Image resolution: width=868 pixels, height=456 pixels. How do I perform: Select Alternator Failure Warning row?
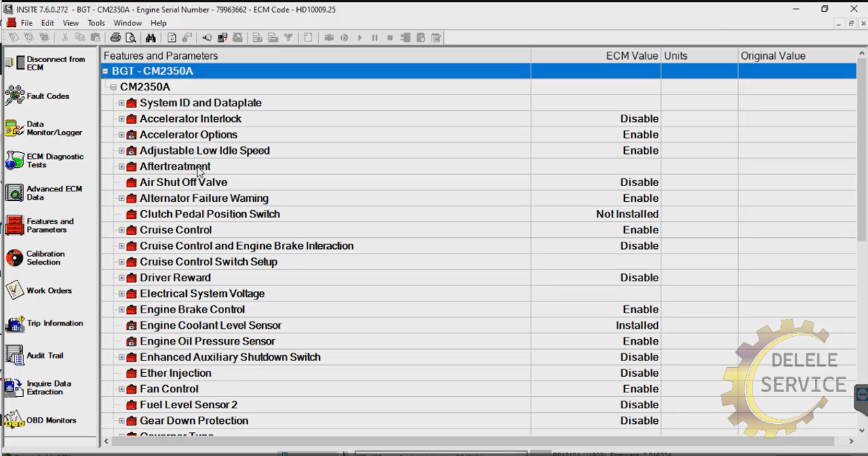[479, 198]
